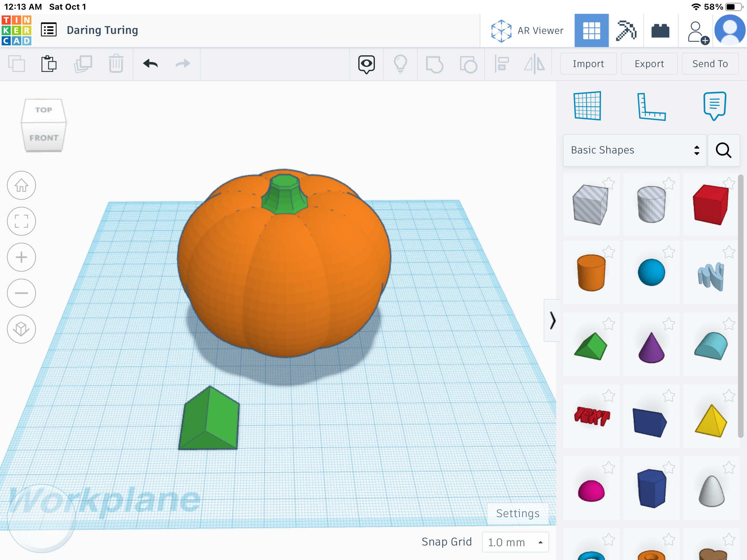This screenshot has width=747, height=560.
Task: Select the Ruler tool
Action: pyautogui.click(x=651, y=106)
